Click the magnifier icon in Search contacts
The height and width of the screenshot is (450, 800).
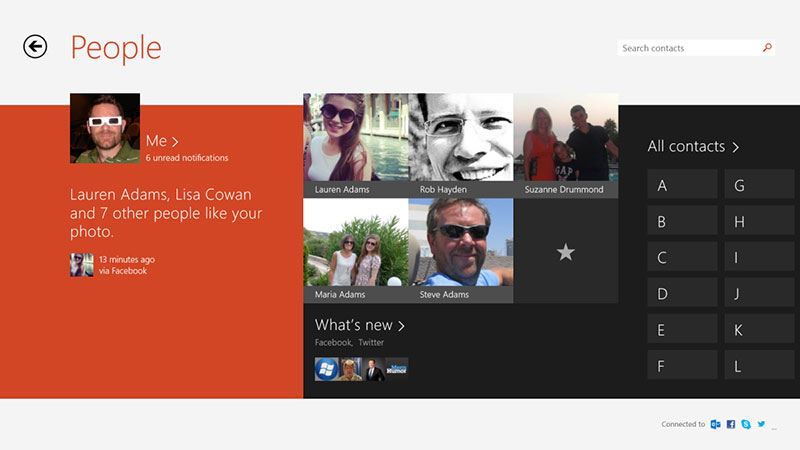tap(767, 47)
